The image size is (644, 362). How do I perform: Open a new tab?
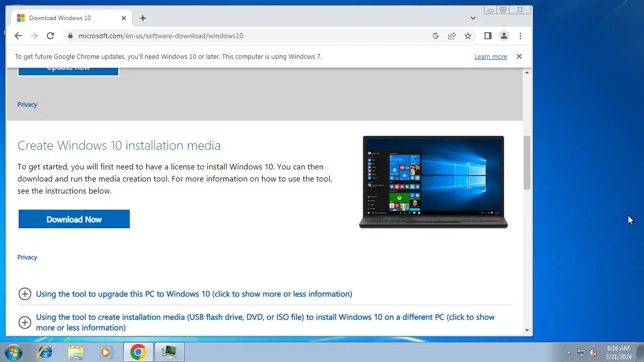pos(143,18)
